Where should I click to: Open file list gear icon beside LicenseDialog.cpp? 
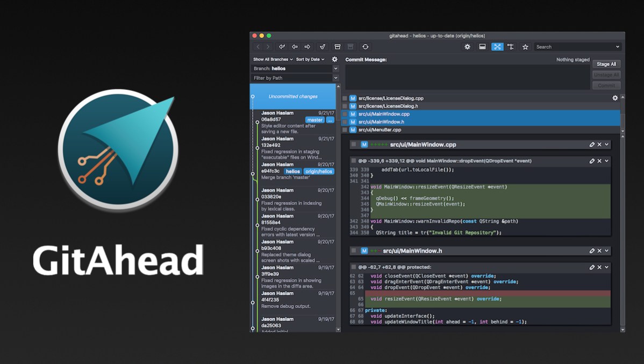point(615,98)
